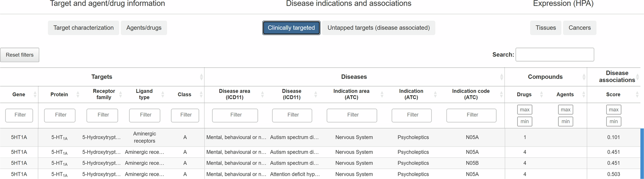Screen dimensions: 644x179
Task: Switch to Untapped targets view
Action: click(378, 28)
